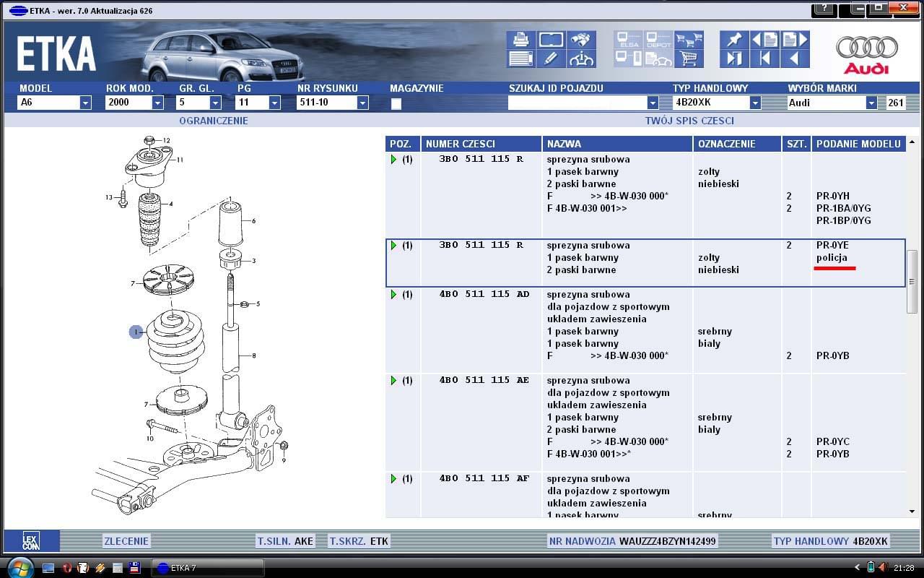Open vehicle info car icon
The width and height of the screenshot is (924, 578).
coord(581,59)
